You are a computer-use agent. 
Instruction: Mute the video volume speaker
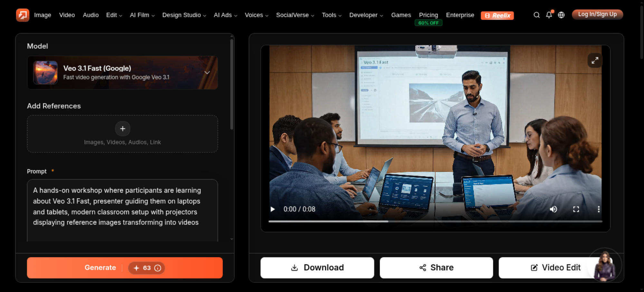[x=553, y=209]
